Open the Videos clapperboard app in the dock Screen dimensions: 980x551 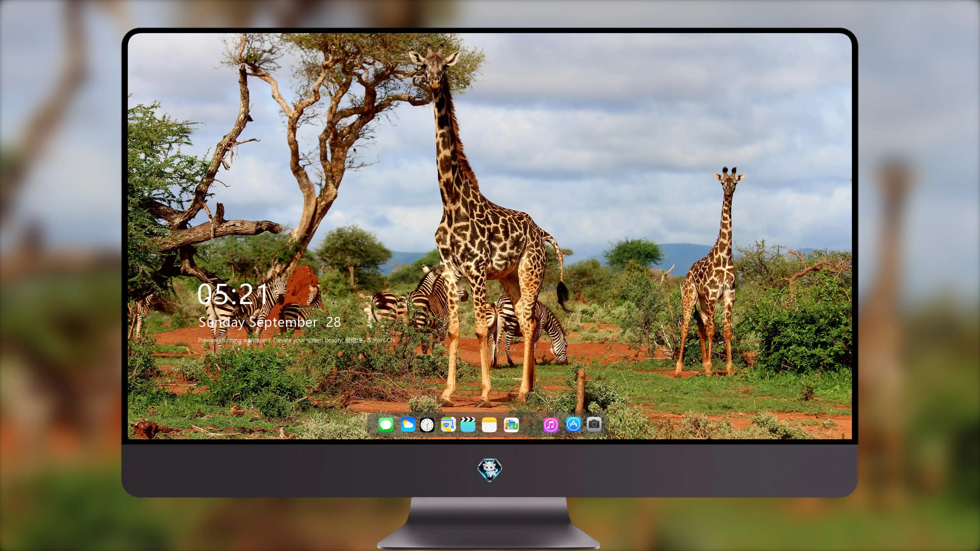(468, 424)
